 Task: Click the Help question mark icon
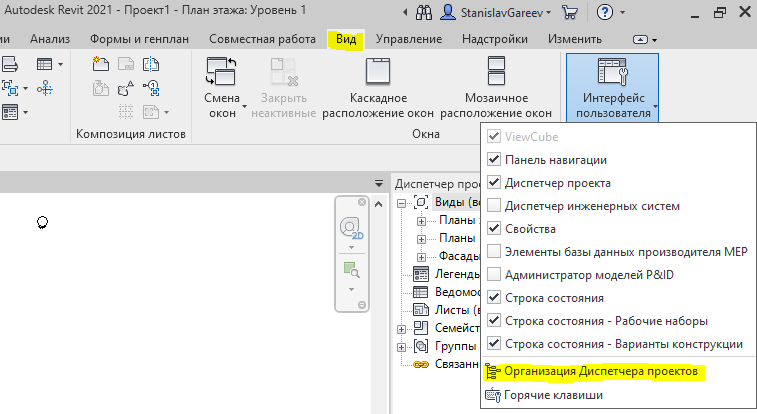point(604,12)
